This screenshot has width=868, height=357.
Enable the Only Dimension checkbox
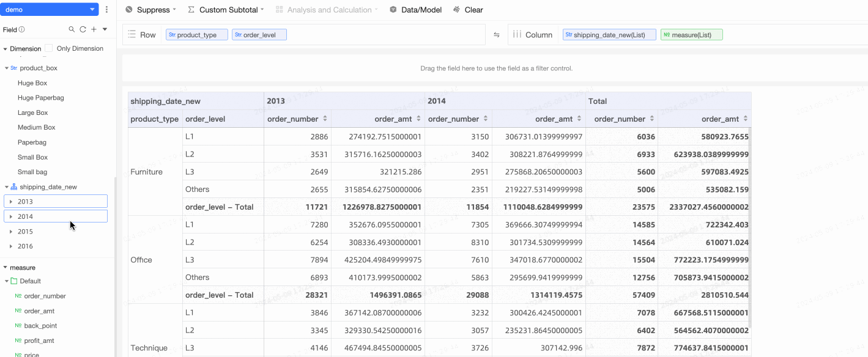coord(49,48)
